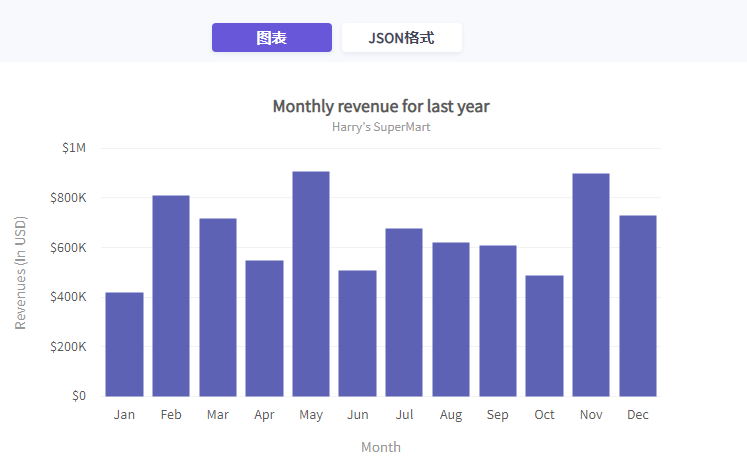Viewport: 747px width, 470px height.
Task: Click the Revenues (In USD) axis title
Action: 21,272
